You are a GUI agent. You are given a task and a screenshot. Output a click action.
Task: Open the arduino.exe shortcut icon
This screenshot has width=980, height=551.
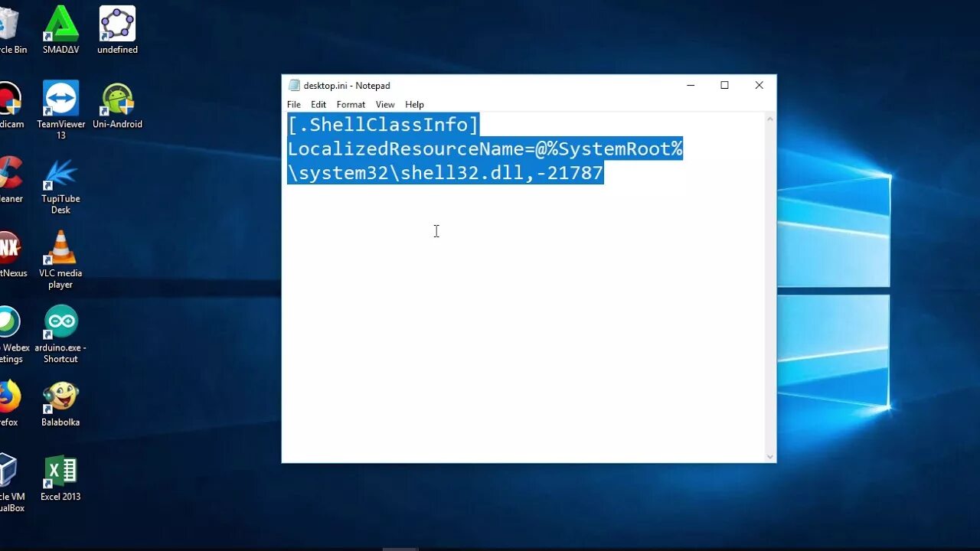pyautogui.click(x=60, y=334)
